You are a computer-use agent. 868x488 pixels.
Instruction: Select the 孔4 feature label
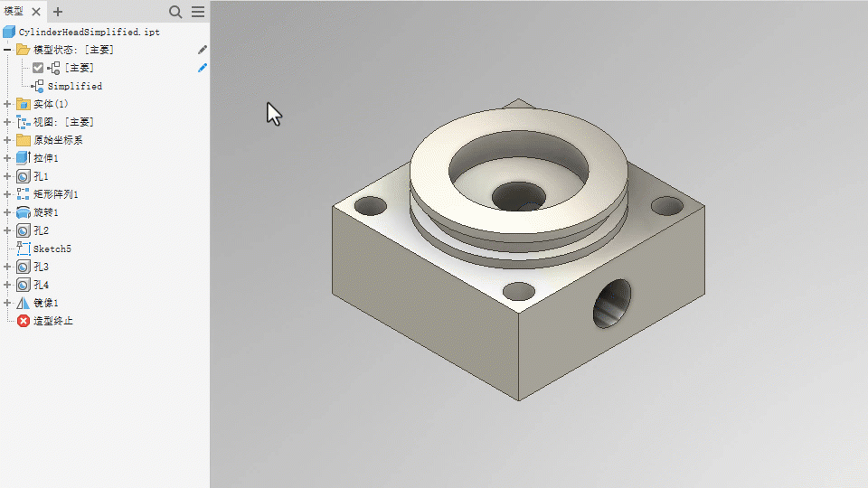click(41, 285)
